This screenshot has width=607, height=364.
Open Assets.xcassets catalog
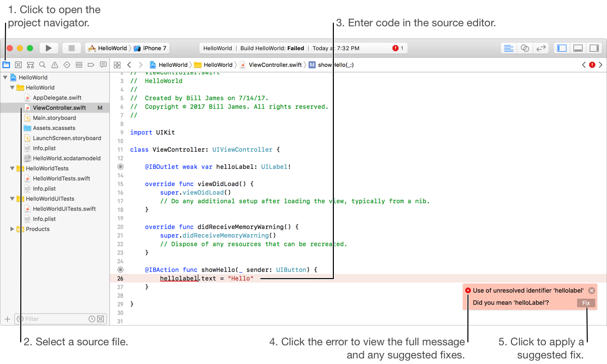tap(54, 128)
